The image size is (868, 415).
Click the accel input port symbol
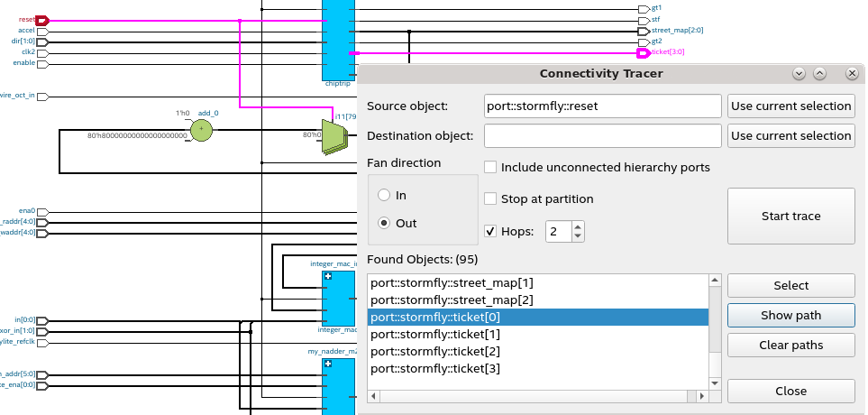42,32
